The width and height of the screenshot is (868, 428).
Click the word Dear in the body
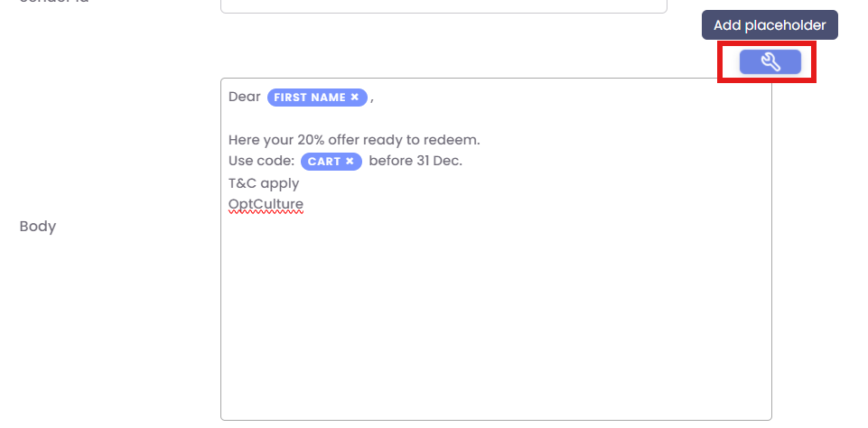[x=244, y=97]
